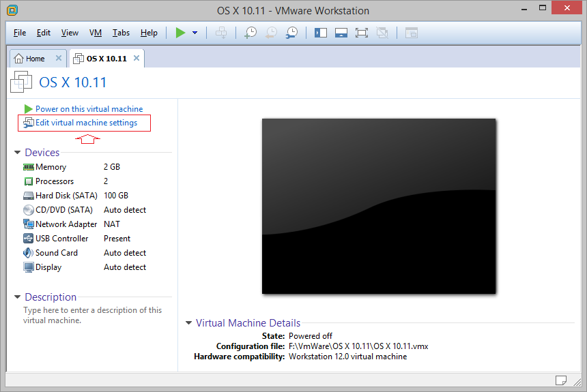Click the green Power On toolbar button
Screen dimensions: 587x392
click(180, 33)
